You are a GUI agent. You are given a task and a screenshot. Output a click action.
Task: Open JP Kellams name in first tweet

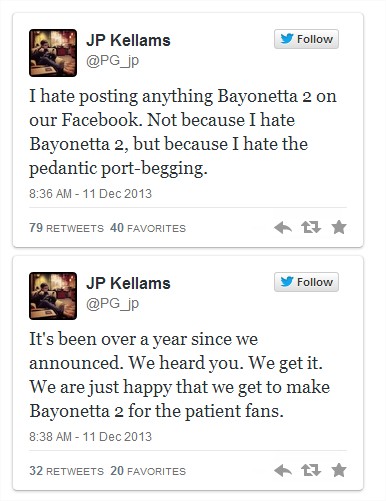pos(128,40)
